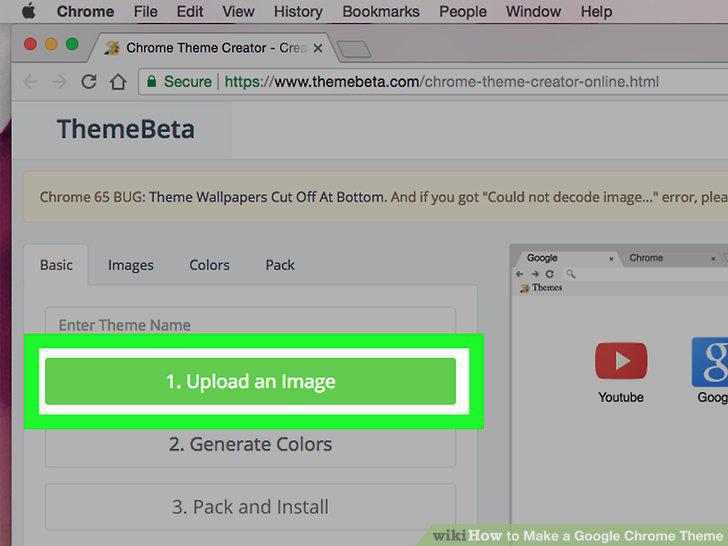The height and width of the screenshot is (546, 728).
Task: Maximize the window with green button
Action: tap(72, 44)
